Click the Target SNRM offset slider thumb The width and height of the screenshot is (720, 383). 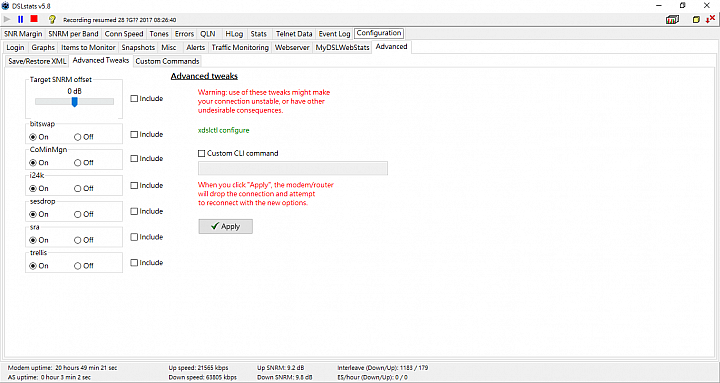coord(74,101)
